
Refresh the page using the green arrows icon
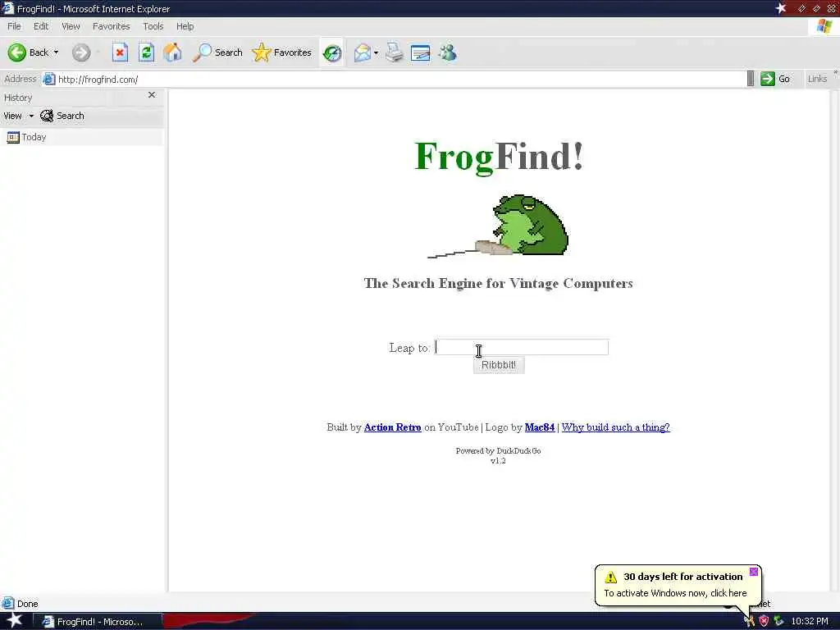[x=146, y=52]
